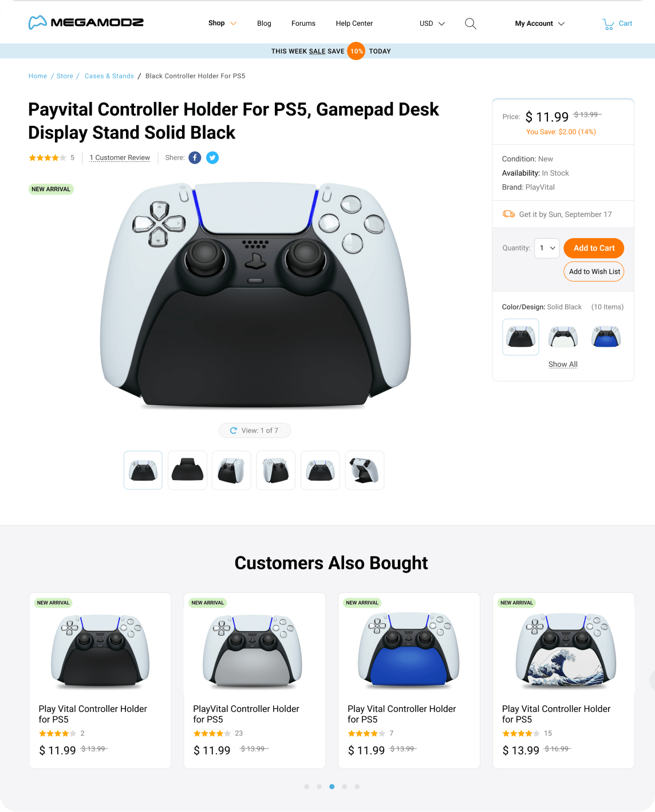This screenshot has height=812, width=655.
Task: Open the 1 Customer Review link
Action: (x=120, y=158)
